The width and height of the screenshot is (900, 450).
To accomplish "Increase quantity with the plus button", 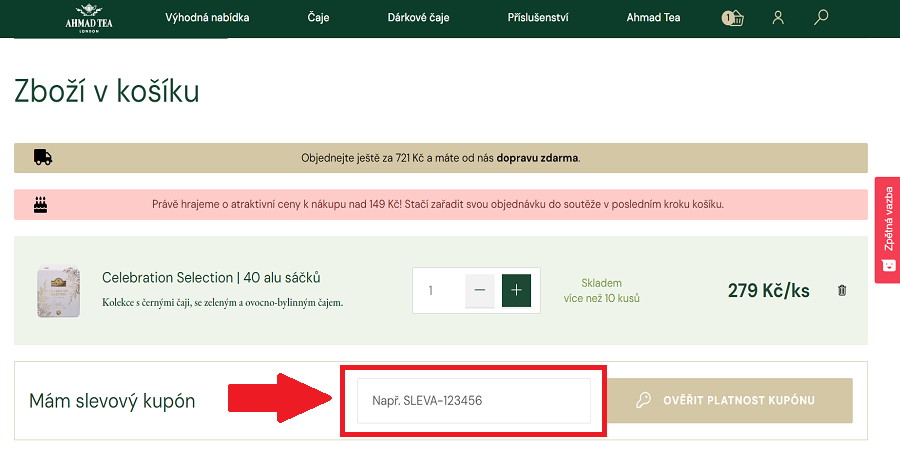I will pos(516,290).
